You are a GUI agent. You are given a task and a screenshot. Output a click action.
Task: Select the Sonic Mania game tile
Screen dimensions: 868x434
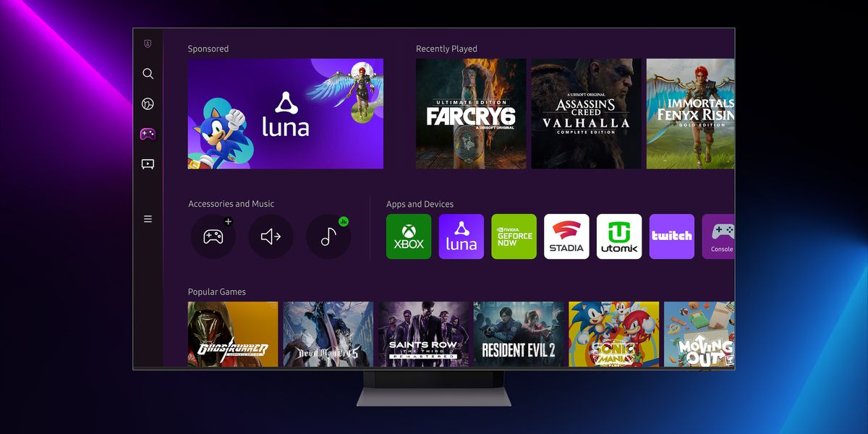pyautogui.click(x=614, y=334)
